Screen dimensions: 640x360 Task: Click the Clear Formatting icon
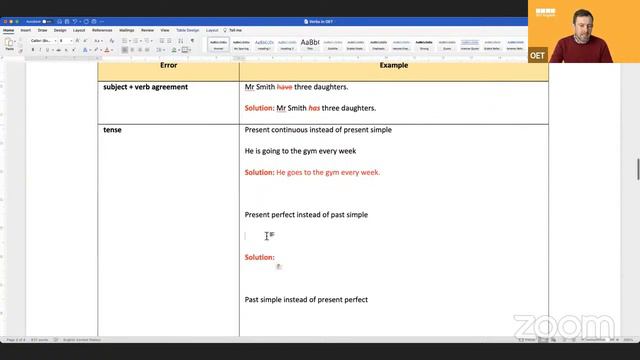pos(111,40)
